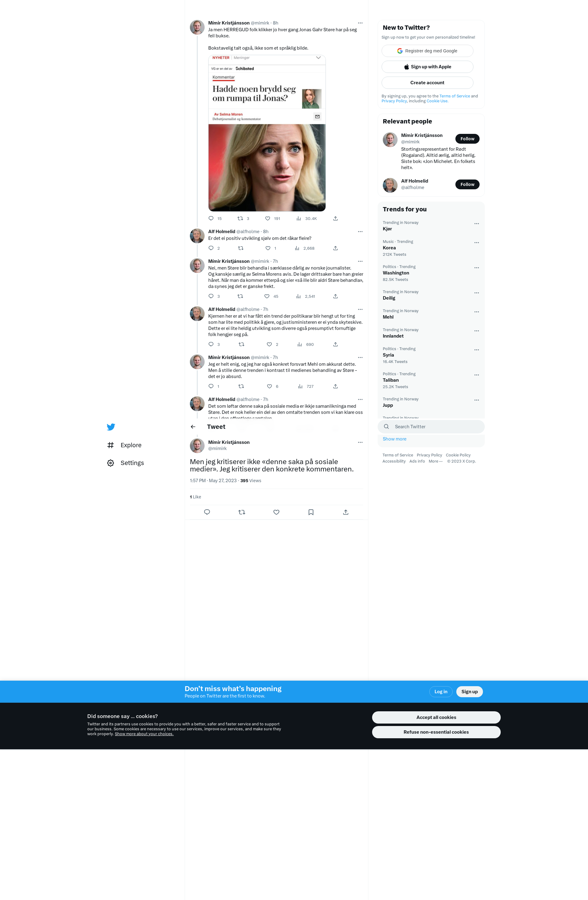
Task: Bookmark the main tweet
Action: pos(311,512)
